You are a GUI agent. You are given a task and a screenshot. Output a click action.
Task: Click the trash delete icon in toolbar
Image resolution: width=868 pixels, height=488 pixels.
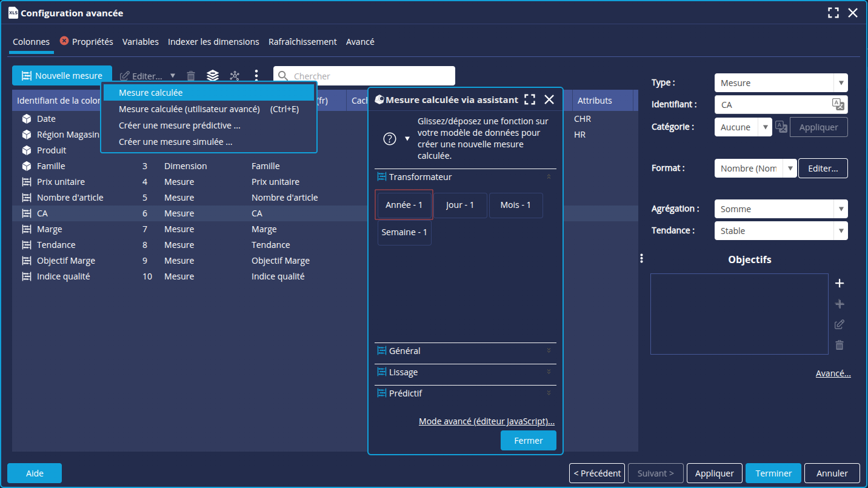pyautogui.click(x=191, y=76)
